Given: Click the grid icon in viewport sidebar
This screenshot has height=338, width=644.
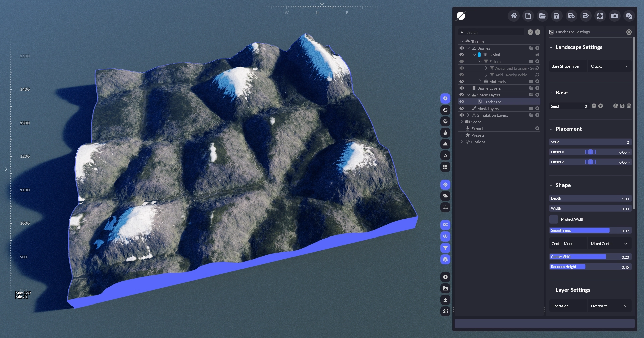Looking at the screenshot, I should (x=445, y=167).
